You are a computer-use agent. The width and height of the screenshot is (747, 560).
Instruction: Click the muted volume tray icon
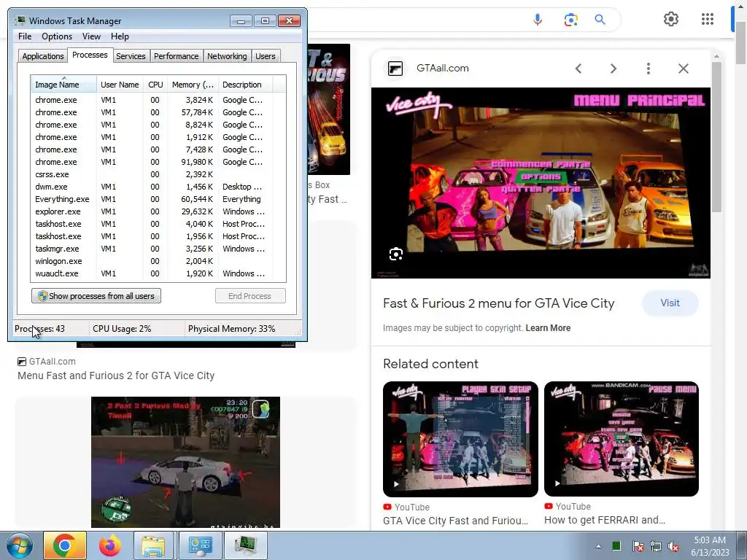pos(673,546)
